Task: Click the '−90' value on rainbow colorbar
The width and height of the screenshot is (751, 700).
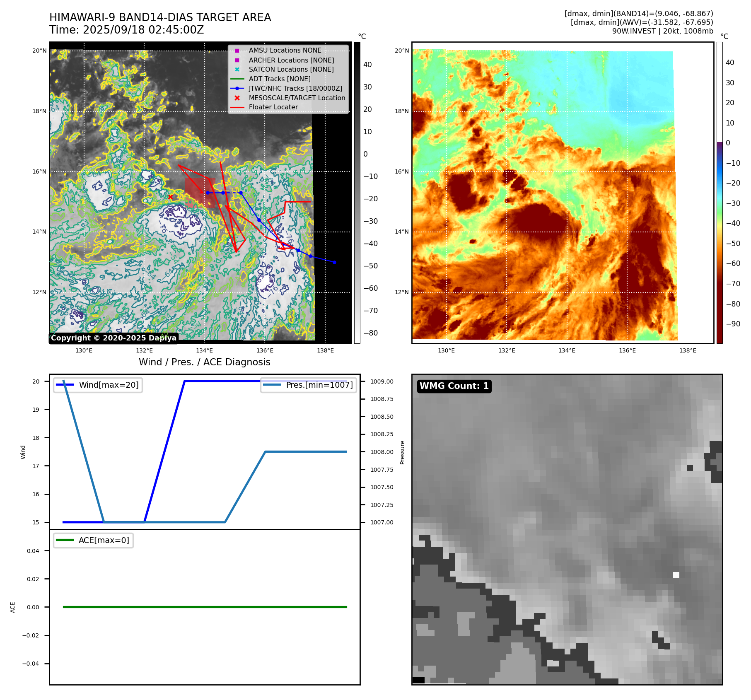Action: 733,324
